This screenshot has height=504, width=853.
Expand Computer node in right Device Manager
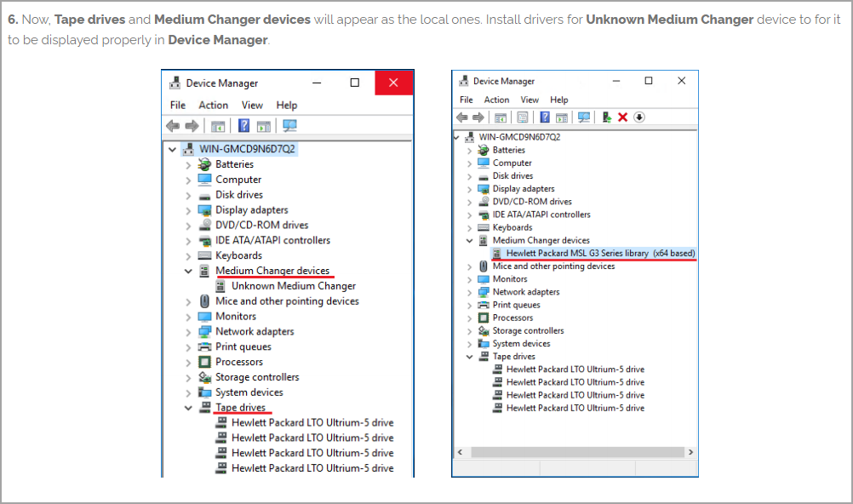click(469, 163)
